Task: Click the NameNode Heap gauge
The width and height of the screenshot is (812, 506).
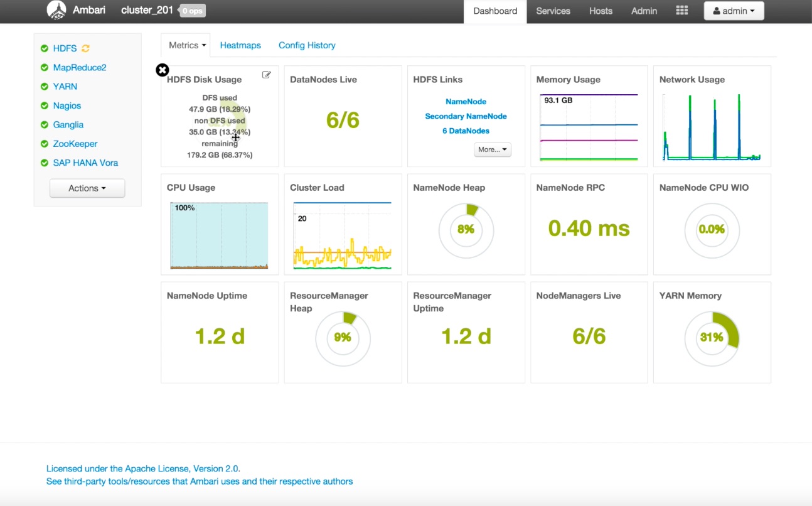Action: (466, 230)
